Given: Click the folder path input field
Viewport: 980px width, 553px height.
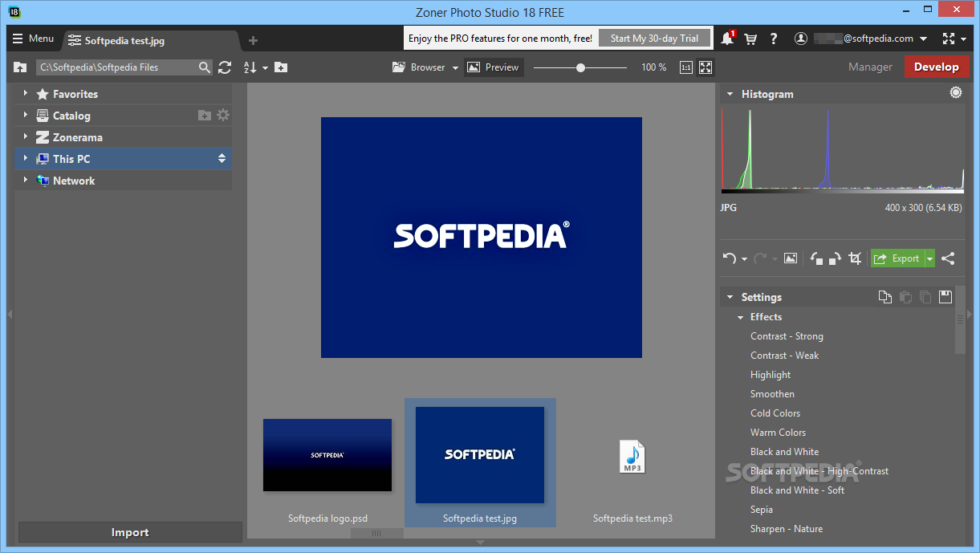Looking at the screenshot, I should coord(116,67).
